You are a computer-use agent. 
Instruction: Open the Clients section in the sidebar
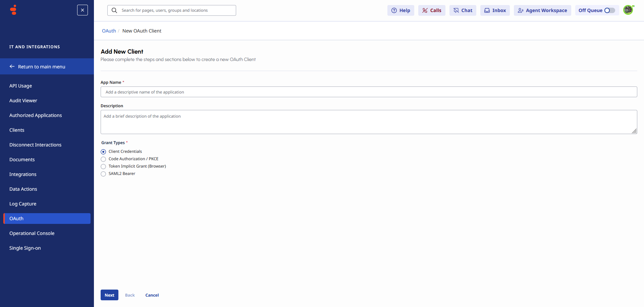pyautogui.click(x=17, y=130)
